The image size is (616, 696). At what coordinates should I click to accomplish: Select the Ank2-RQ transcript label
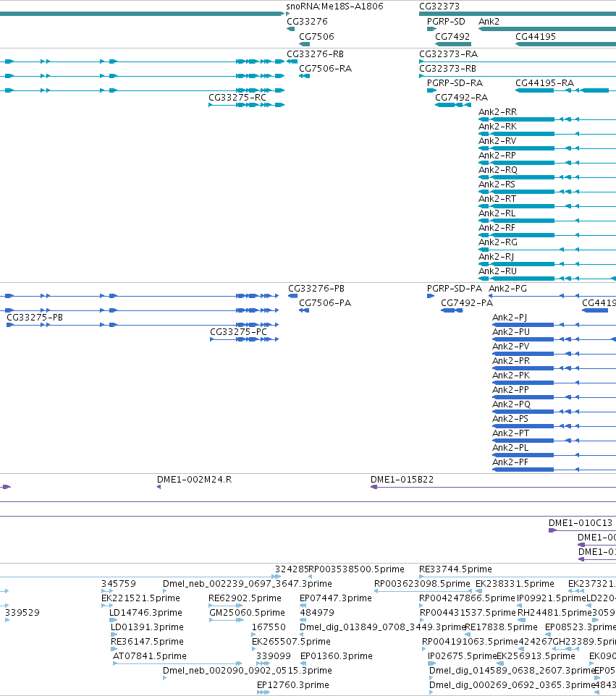click(x=498, y=170)
